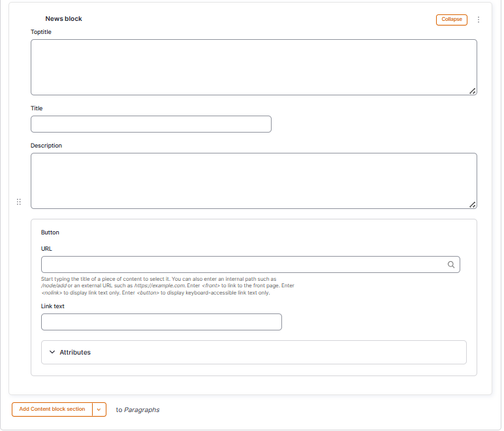Viewport: 504px width, 431px height.
Task: Add Content block section
Action: (52, 409)
